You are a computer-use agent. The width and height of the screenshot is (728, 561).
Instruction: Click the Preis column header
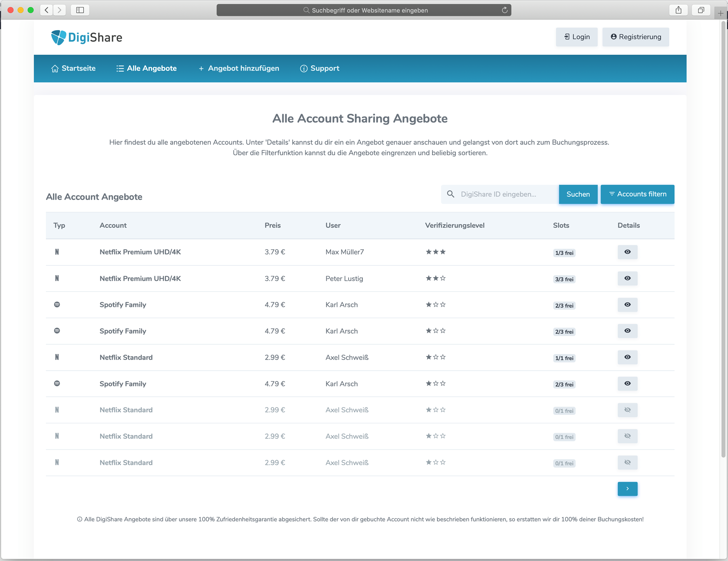pos(273,225)
